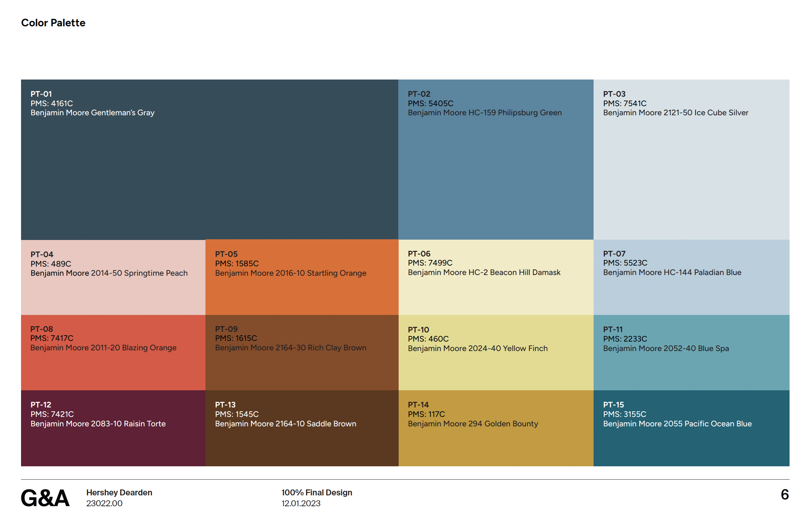The width and height of the screenshot is (812, 522).
Task: Click the PT-13 Saddle Brown swatch
Action: [302, 428]
